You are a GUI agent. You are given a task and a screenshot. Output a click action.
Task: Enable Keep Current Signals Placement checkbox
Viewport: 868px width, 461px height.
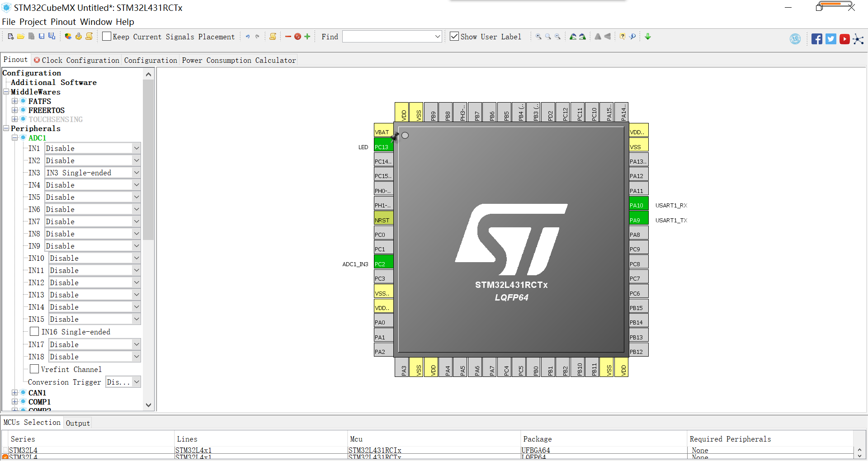[107, 37]
